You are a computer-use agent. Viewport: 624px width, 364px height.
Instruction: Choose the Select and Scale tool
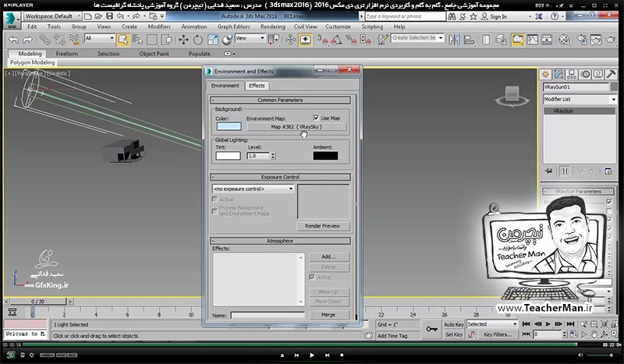pos(212,40)
